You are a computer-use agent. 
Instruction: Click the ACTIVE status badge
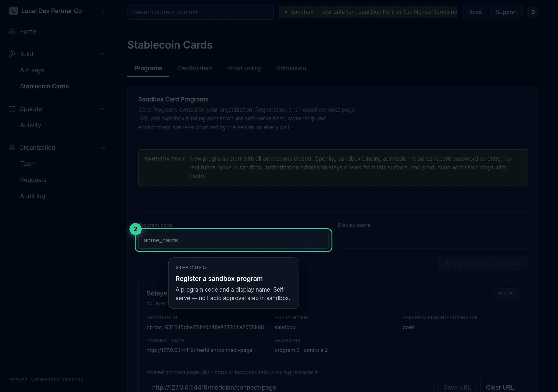point(507,293)
